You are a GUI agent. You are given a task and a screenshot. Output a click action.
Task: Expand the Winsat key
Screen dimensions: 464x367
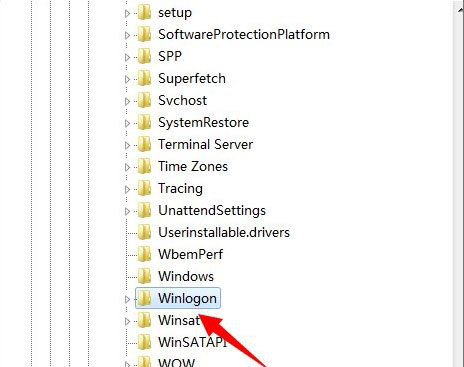click(127, 321)
